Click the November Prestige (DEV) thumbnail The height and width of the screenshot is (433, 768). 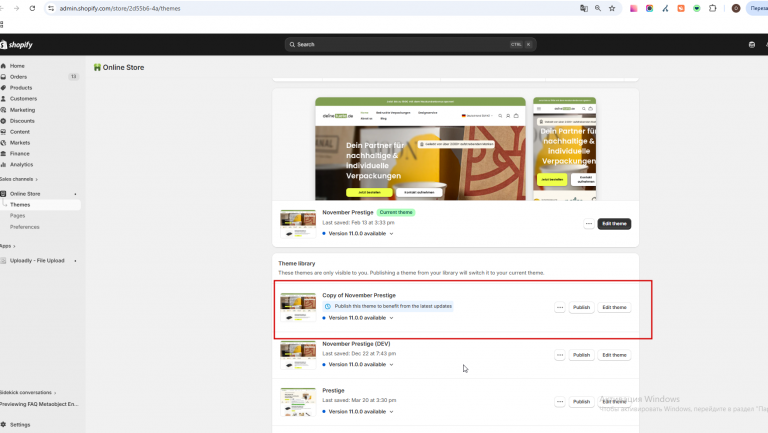(298, 355)
